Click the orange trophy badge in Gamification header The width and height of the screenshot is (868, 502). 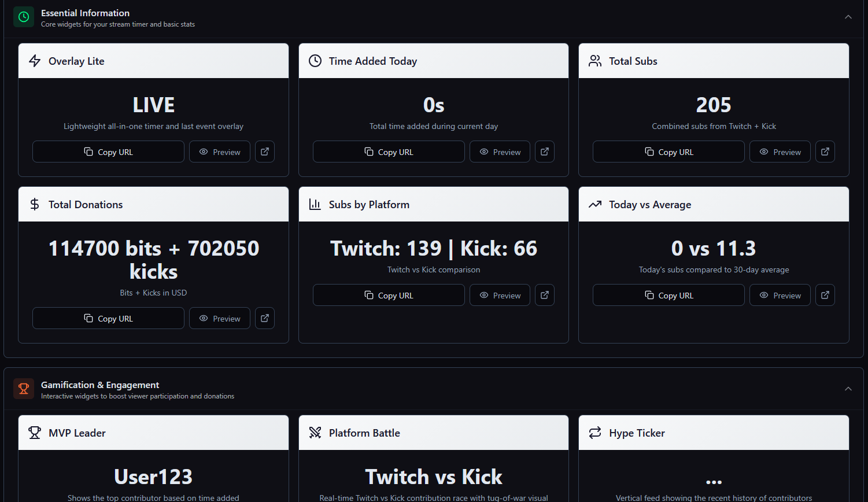tap(24, 389)
